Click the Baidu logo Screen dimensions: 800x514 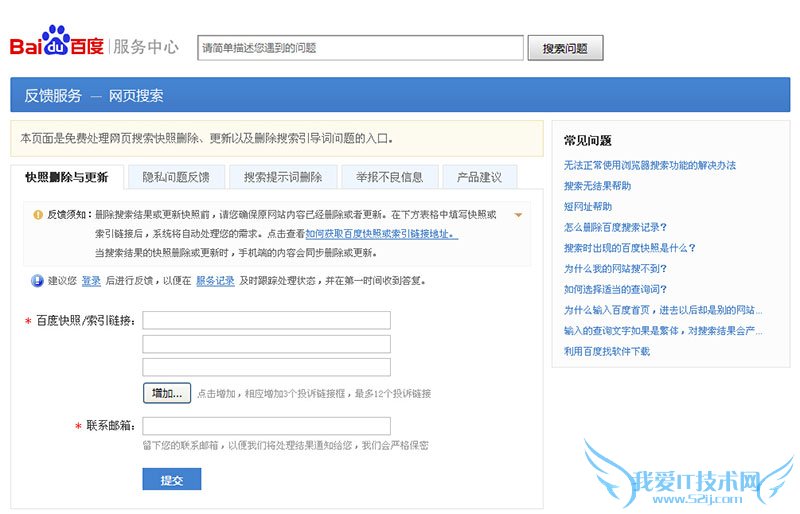point(57,41)
